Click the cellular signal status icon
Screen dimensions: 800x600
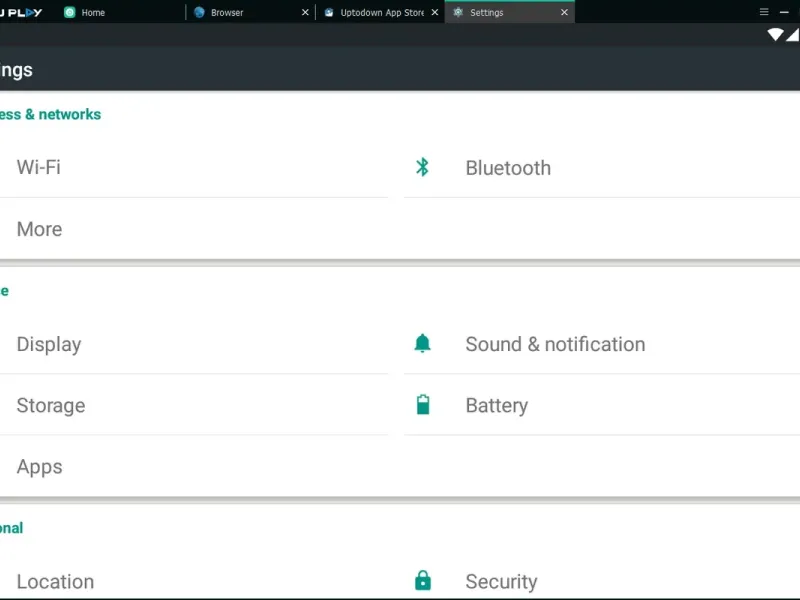point(793,35)
